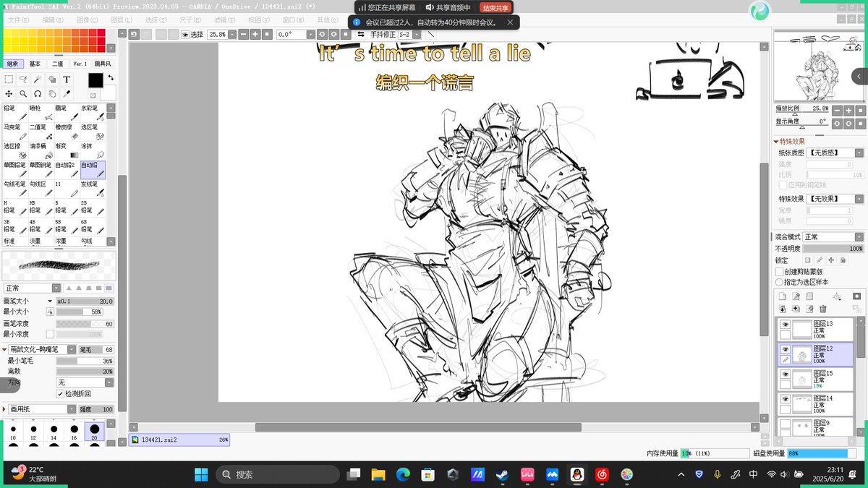Open the 图层(L) menu

tap(120, 20)
